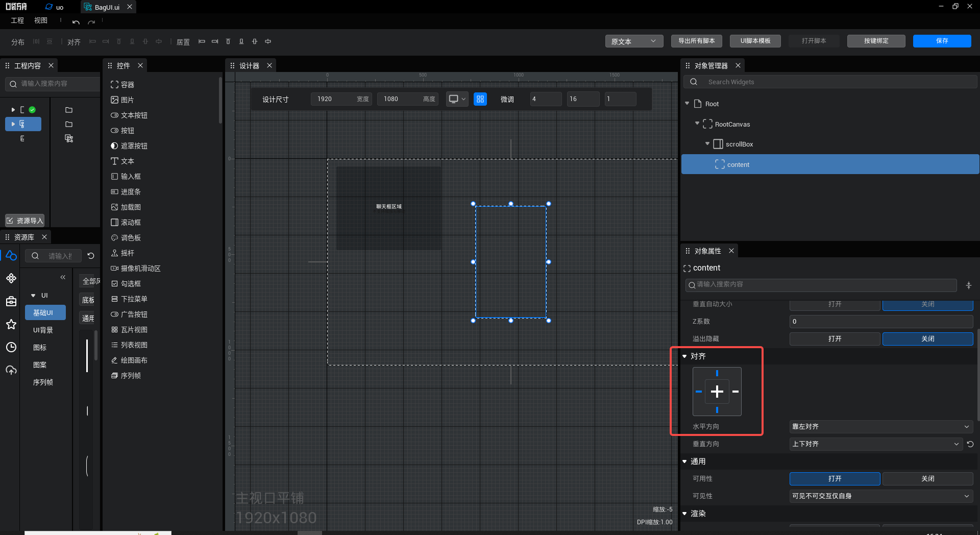This screenshot has width=980, height=535.
Task: Select the four-diamonds components icon
Action: 11,278
